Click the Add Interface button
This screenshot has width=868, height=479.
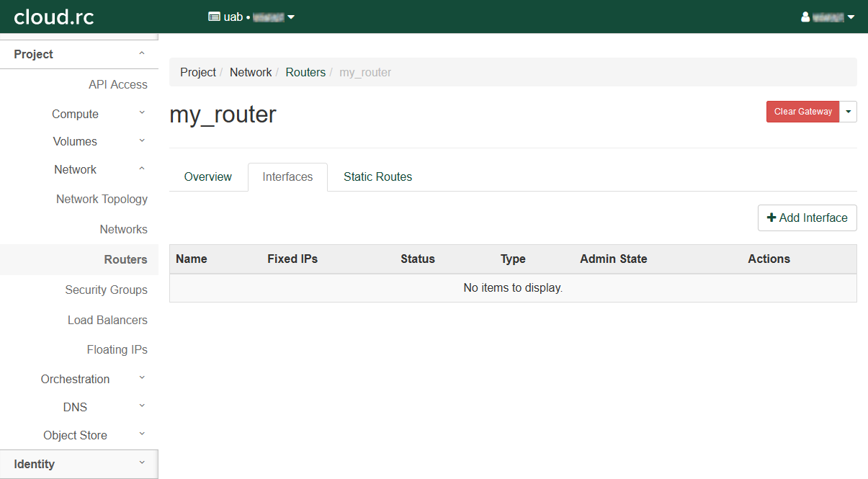[807, 218]
